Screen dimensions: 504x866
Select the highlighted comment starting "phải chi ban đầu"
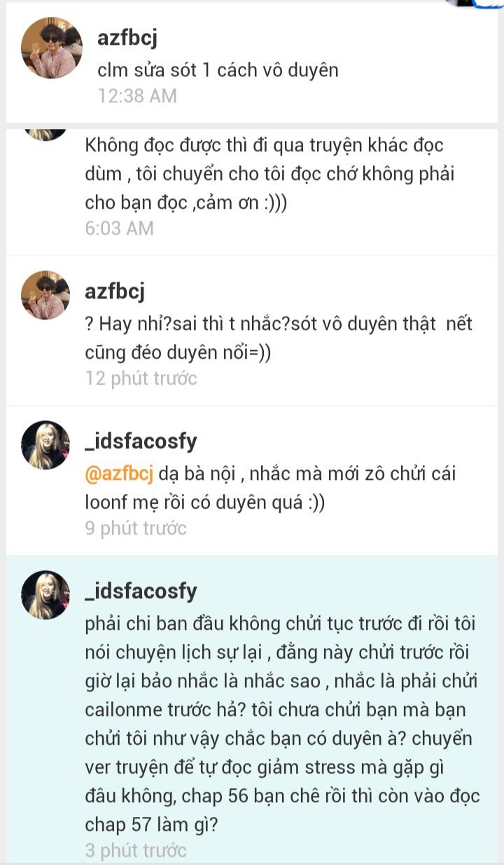click(x=282, y=724)
